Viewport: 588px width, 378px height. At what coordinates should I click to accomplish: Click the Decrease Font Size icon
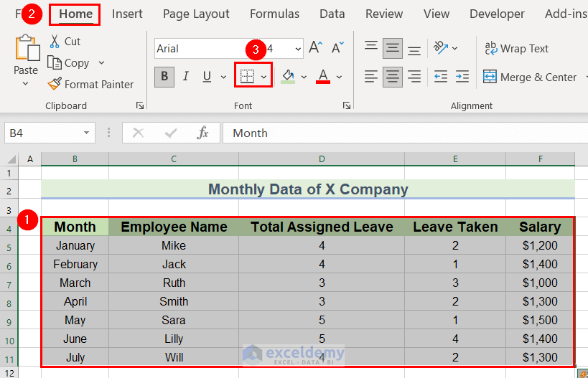coord(336,48)
